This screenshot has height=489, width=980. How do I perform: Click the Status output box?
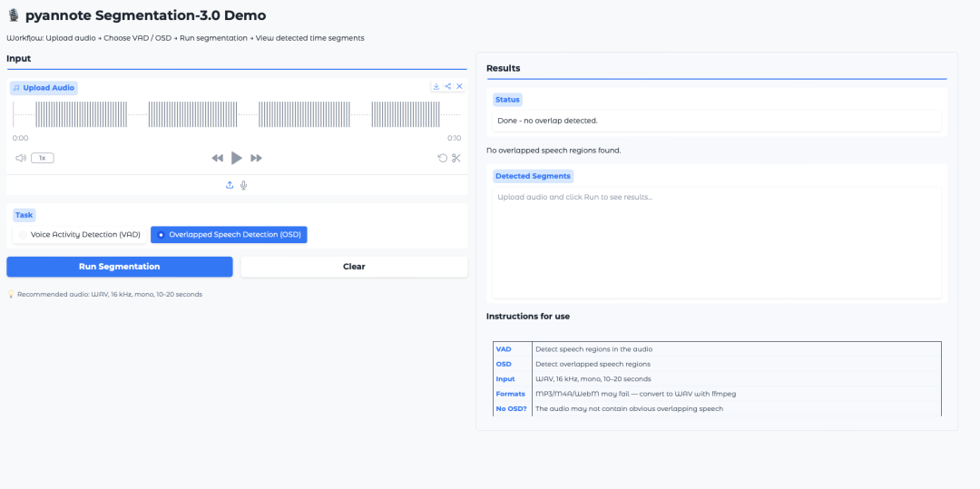(717, 121)
